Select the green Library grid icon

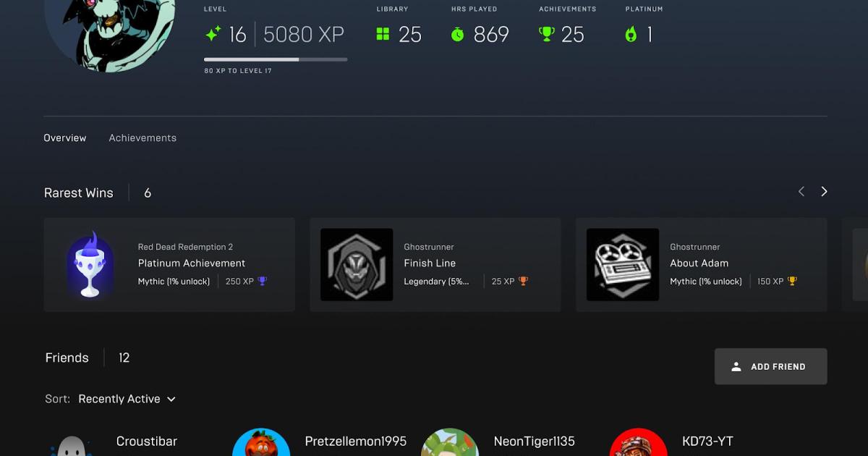(x=383, y=33)
